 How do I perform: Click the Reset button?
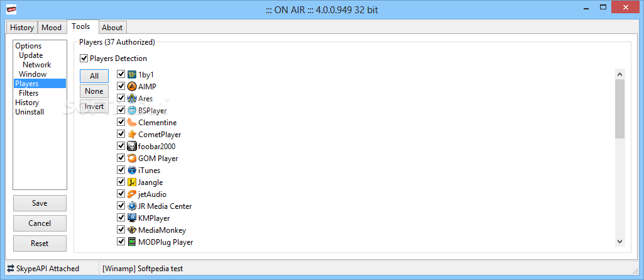click(x=40, y=244)
